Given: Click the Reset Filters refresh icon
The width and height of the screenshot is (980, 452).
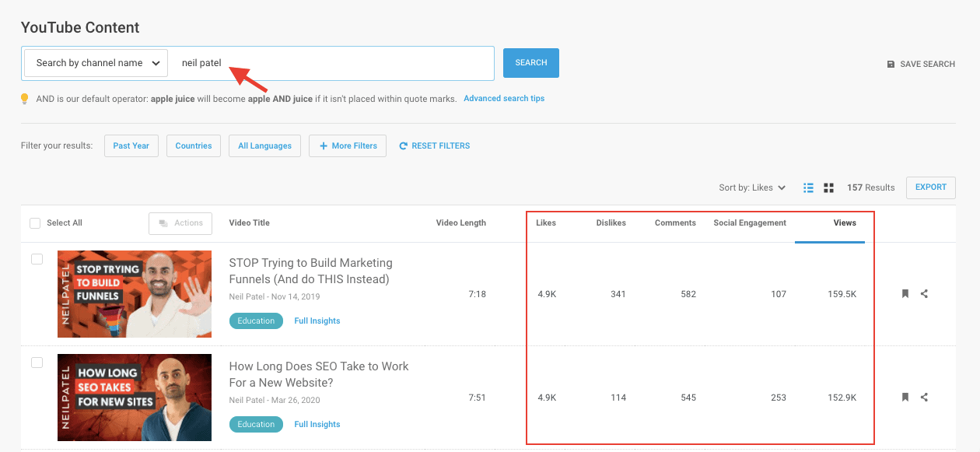Looking at the screenshot, I should 403,146.
